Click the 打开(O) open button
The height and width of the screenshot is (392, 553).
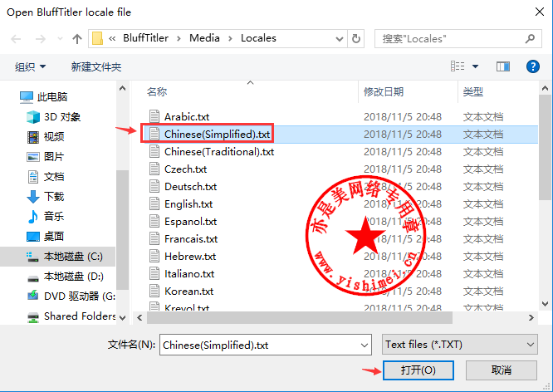[x=418, y=370]
